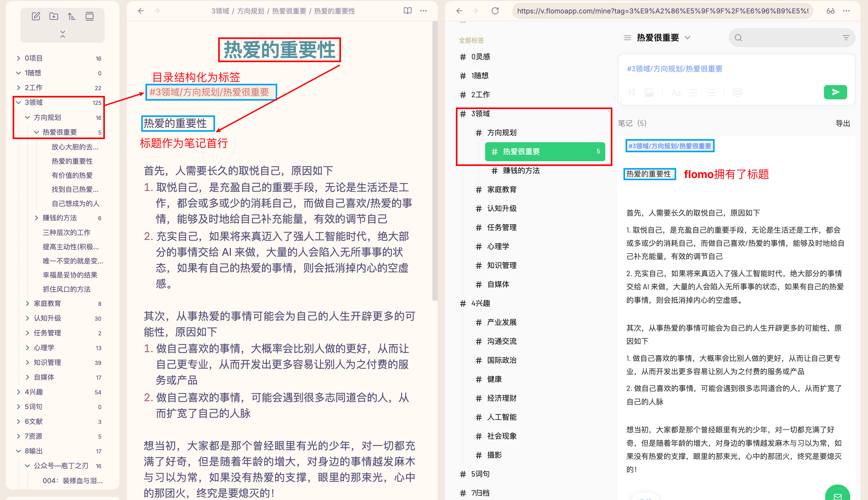Click the sort order icon
Image resolution: width=868 pixels, height=500 pixels.
click(x=71, y=16)
